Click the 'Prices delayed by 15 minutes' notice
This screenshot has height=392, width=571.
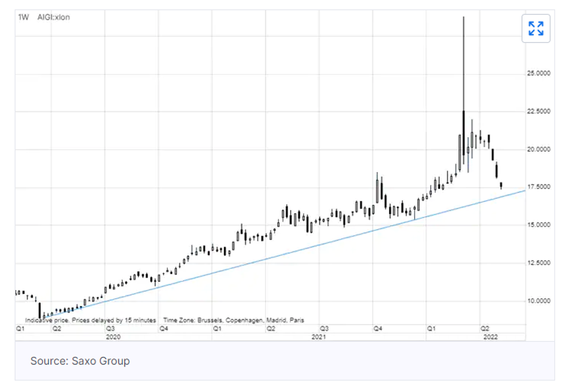[90, 320]
